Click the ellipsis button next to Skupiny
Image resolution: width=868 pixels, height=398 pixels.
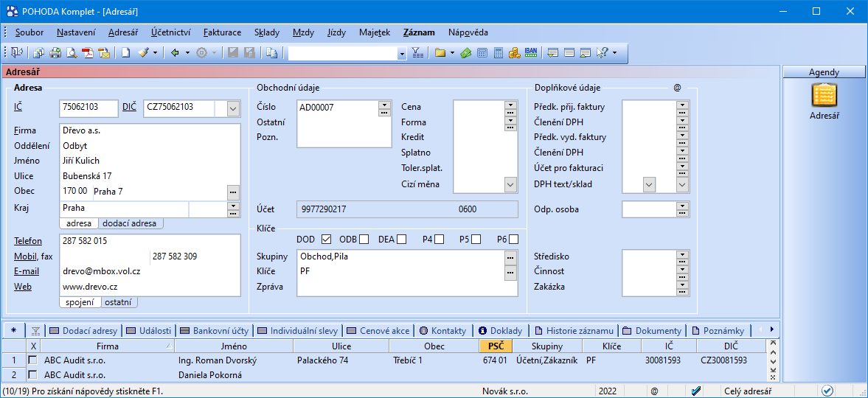(510, 256)
